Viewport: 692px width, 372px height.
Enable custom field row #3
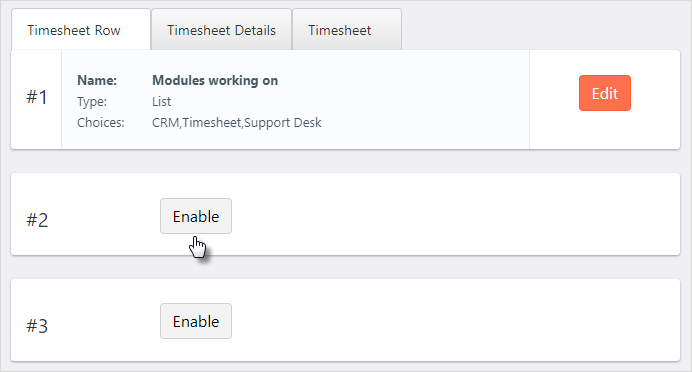click(x=196, y=321)
